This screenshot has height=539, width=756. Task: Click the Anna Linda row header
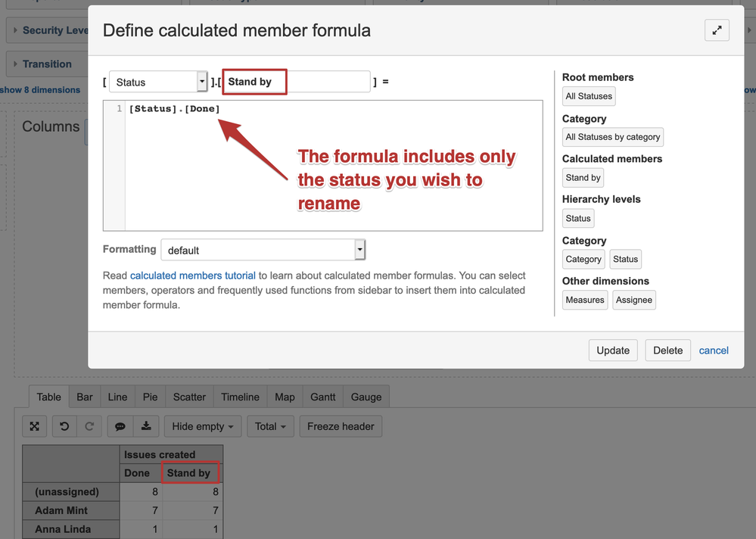71,529
